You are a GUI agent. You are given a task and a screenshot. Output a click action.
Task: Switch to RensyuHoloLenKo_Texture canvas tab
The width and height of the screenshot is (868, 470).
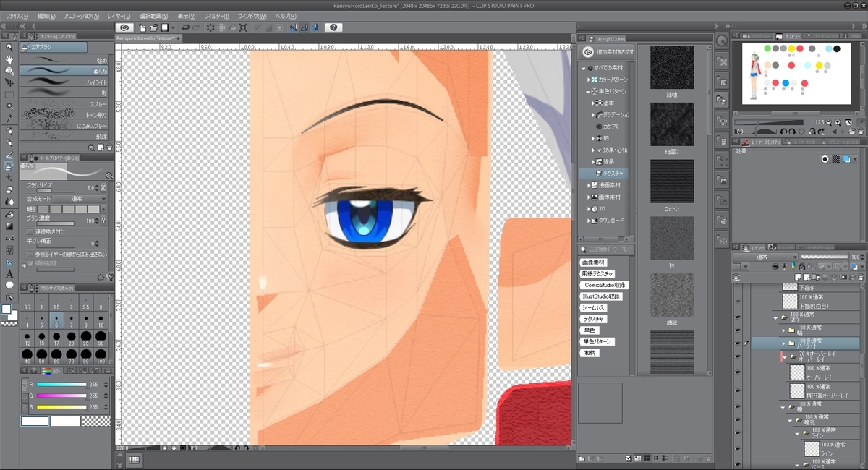click(148, 38)
